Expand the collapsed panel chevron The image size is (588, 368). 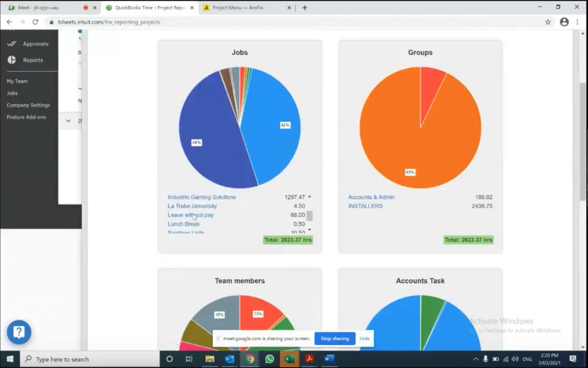coord(68,121)
